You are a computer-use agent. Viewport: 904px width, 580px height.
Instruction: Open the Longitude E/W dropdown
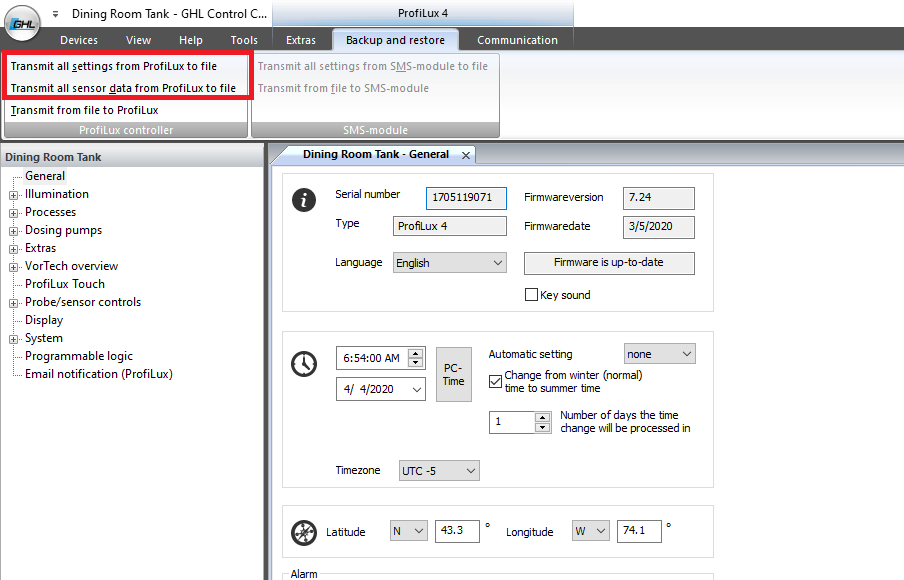pos(591,531)
